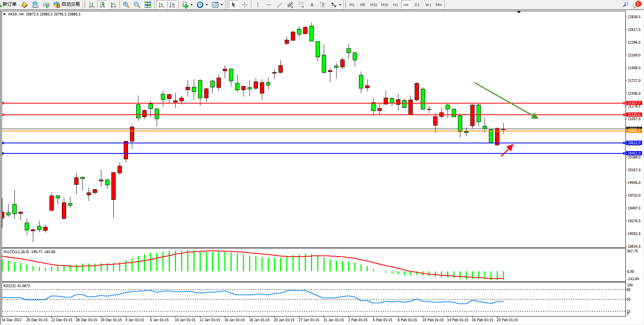The image size is (644, 325).
Task: Expand the chart templates dropdown arrow
Action: point(222,5)
